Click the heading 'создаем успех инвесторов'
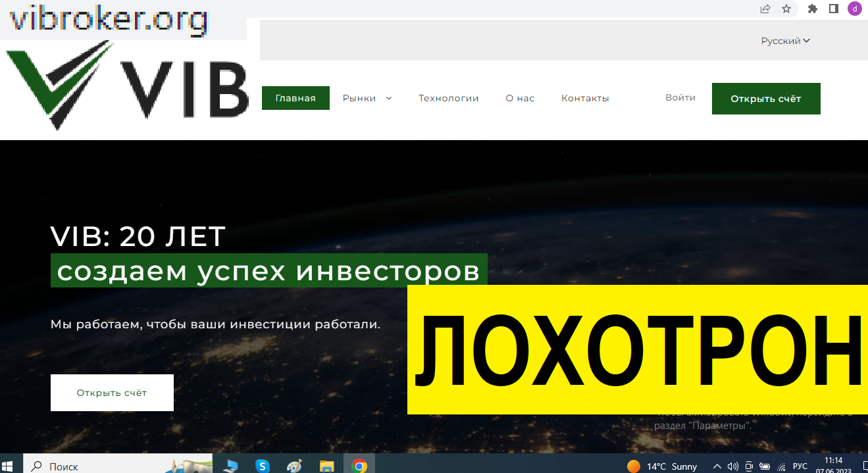868x473 pixels. tap(269, 270)
